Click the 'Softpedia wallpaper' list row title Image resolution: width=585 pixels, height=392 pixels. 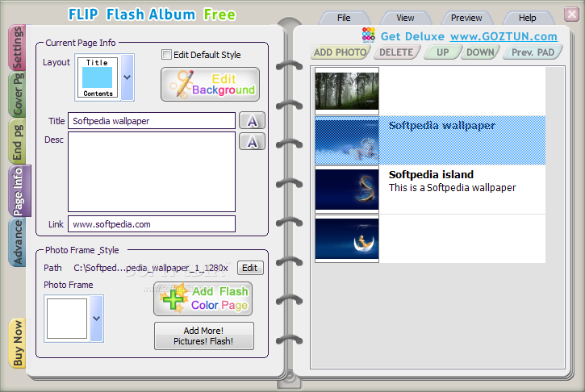tap(441, 126)
